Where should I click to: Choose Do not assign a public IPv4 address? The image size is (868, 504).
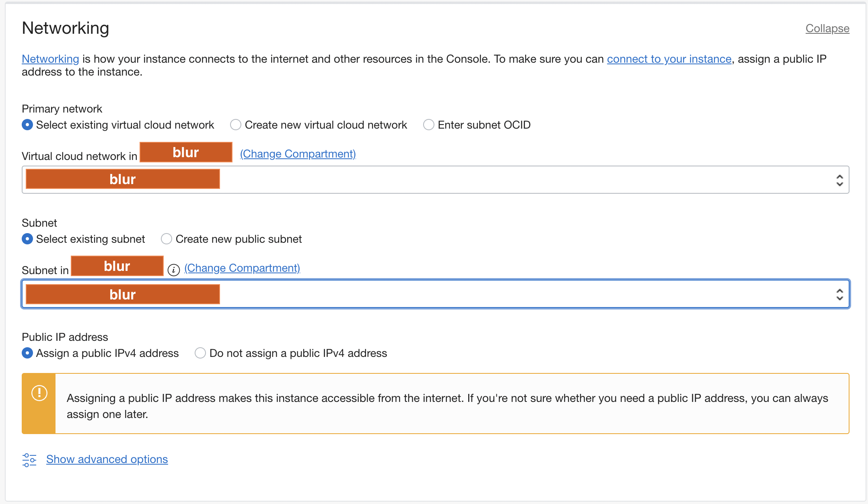coord(200,353)
